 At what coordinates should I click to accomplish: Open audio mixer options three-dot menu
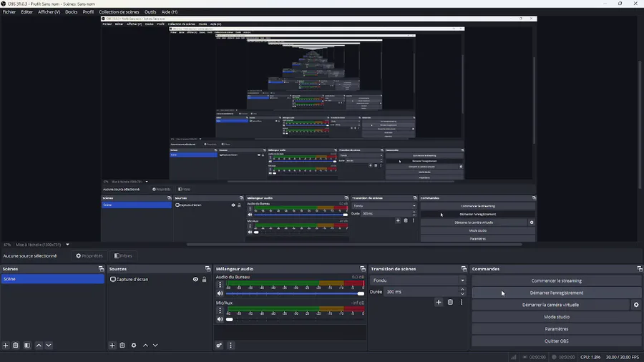(x=230, y=345)
